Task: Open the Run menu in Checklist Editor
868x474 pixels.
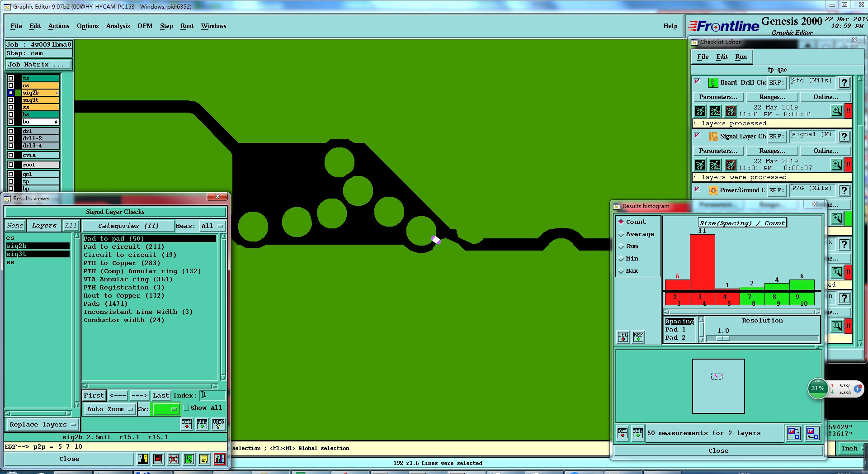Action: point(741,57)
